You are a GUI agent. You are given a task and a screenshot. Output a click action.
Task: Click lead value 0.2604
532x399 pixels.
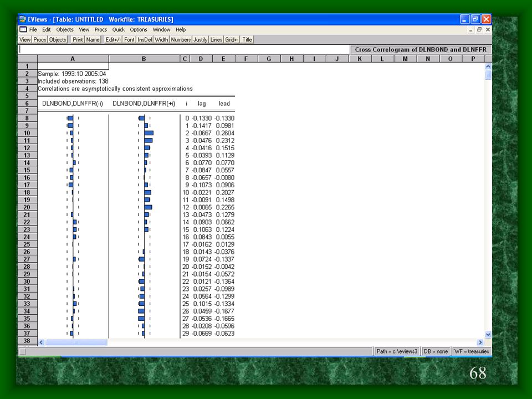pos(225,133)
